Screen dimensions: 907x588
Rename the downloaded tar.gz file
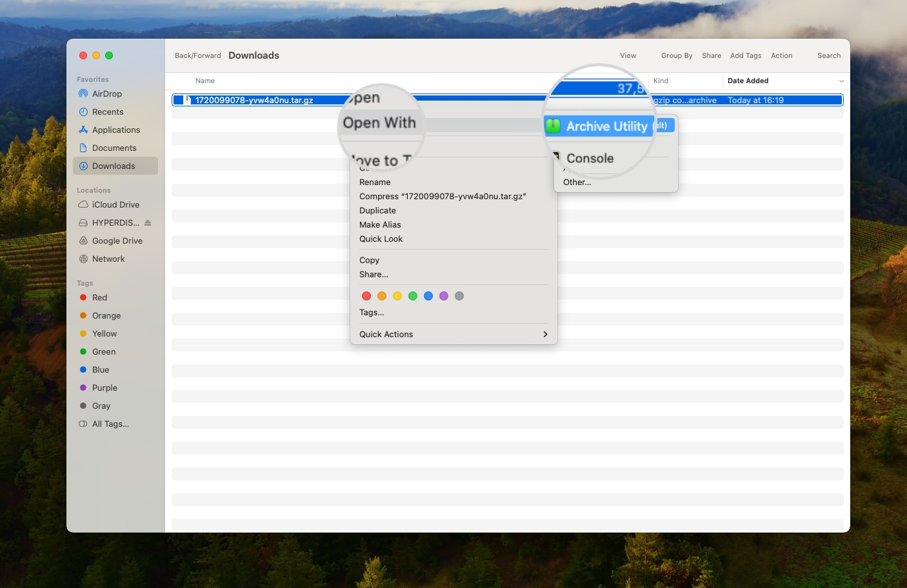click(x=375, y=182)
